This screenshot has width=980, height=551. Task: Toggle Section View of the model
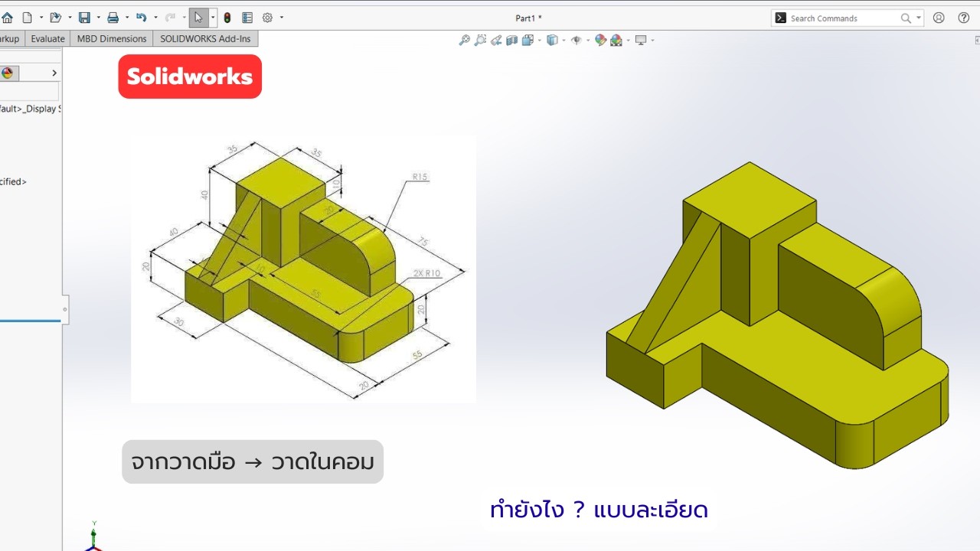tap(512, 41)
